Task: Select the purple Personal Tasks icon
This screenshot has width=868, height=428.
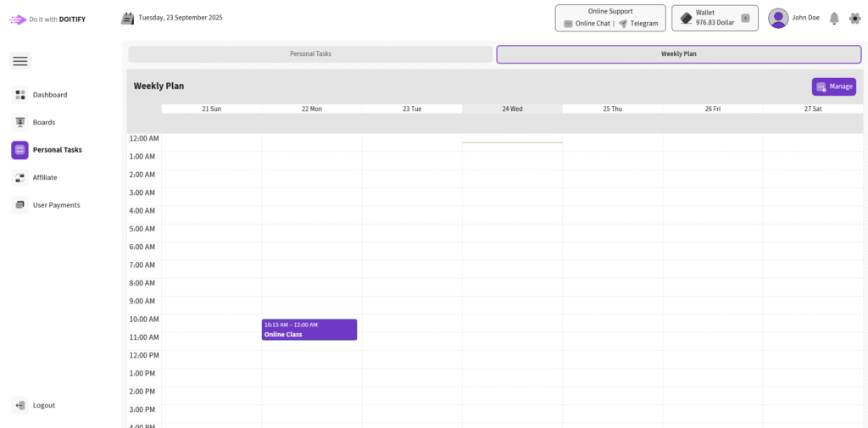Action: click(x=20, y=150)
